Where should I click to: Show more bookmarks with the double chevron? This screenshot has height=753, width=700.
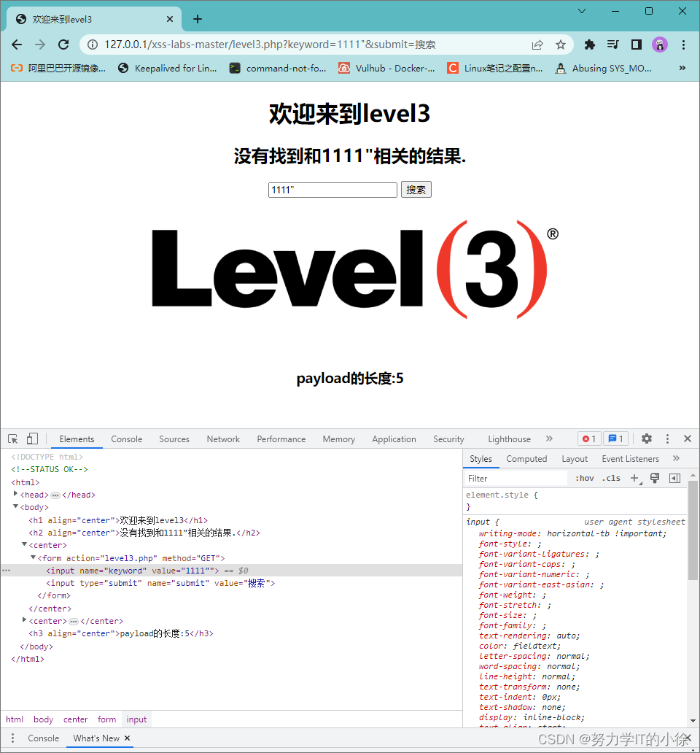(x=682, y=68)
